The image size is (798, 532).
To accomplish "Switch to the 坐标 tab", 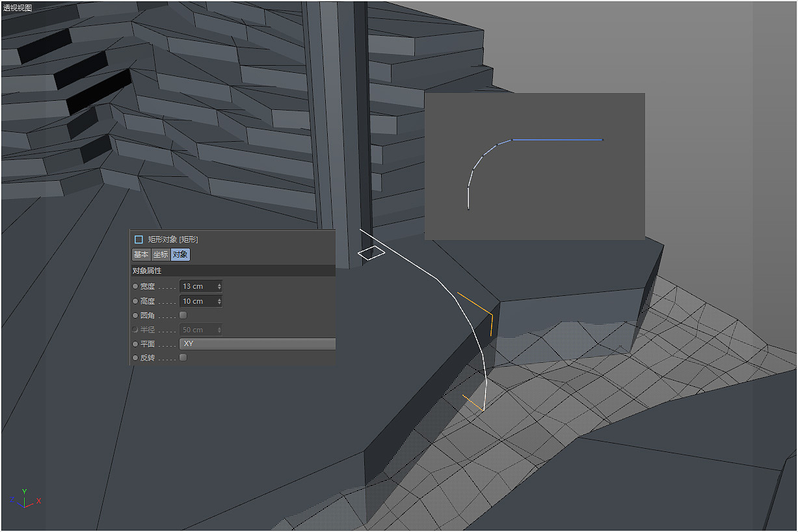I will coord(161,255).
